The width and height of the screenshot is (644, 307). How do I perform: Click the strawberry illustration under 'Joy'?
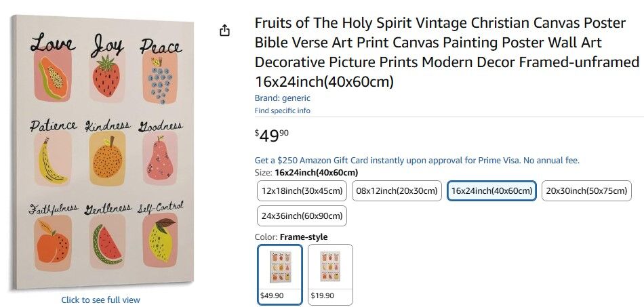[106, 76]
